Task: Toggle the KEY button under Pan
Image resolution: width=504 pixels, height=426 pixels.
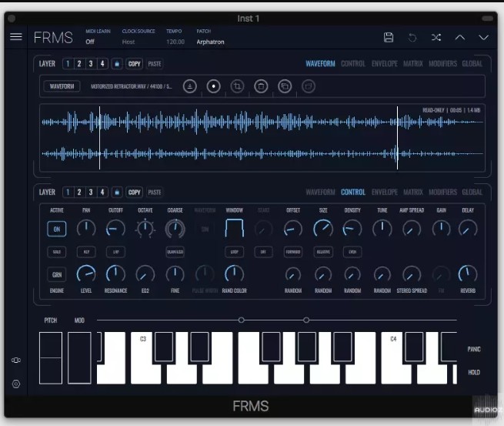Action: (x=86, y=252)
